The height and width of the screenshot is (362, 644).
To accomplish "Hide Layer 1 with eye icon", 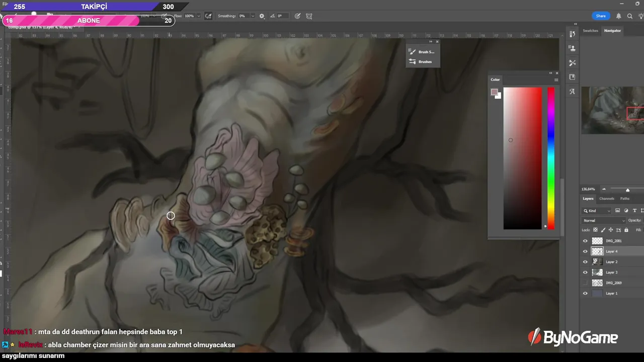I will tap(585, 293).
